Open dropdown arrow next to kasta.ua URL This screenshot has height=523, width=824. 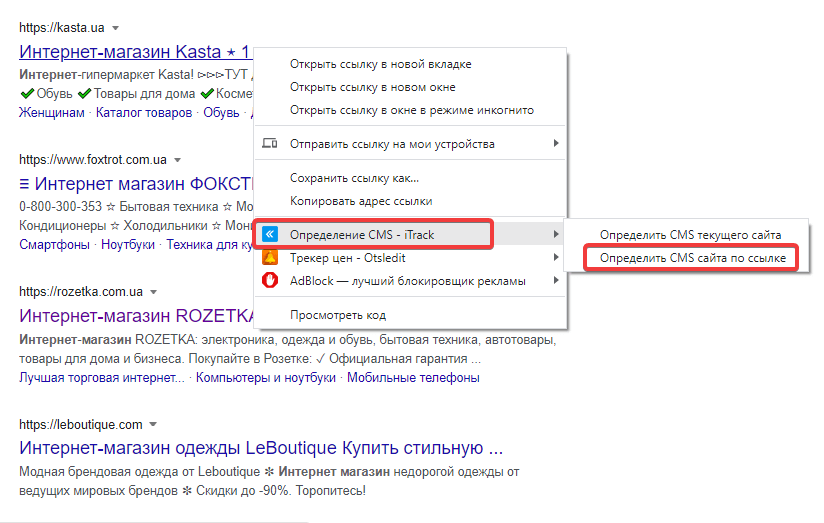(116, 28)
